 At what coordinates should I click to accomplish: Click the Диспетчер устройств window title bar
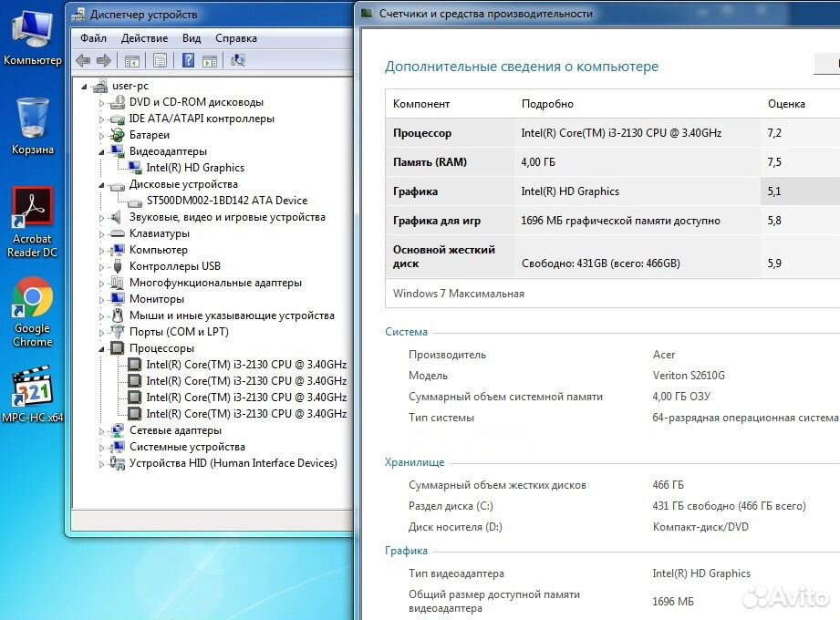tap(212, 14)
